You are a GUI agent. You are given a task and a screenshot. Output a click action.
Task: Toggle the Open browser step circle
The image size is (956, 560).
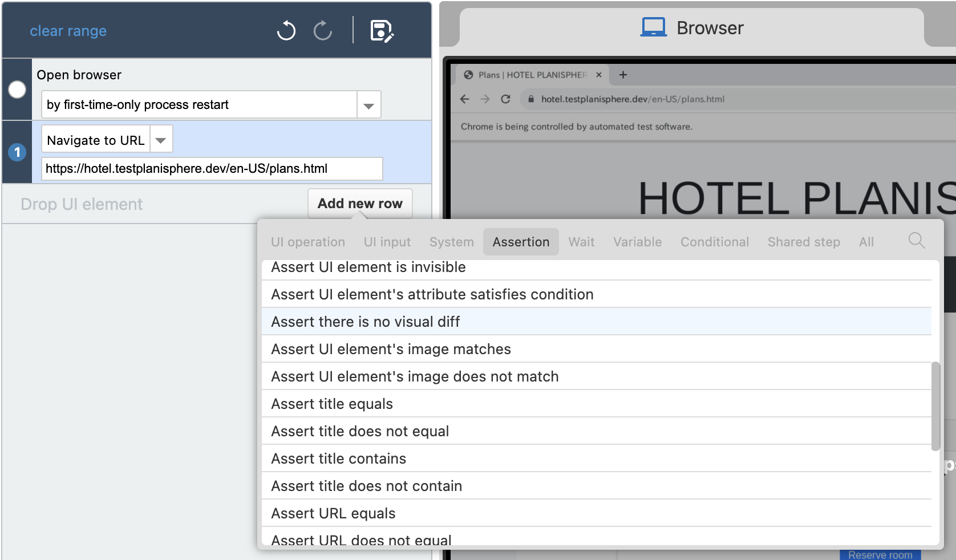pos(17,90)
